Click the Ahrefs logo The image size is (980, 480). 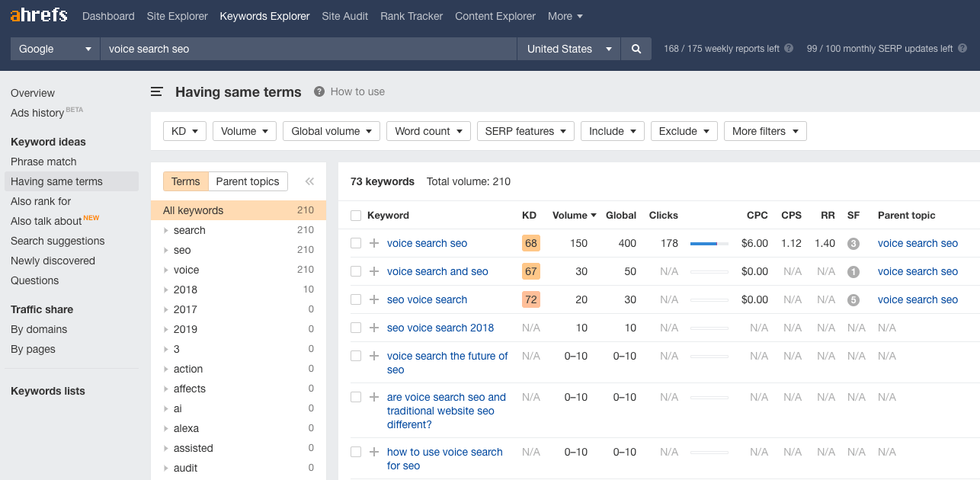39,15
